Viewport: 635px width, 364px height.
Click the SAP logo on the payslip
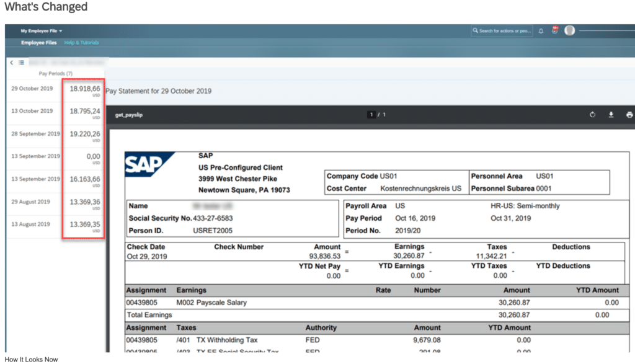(x=144, y=164)
